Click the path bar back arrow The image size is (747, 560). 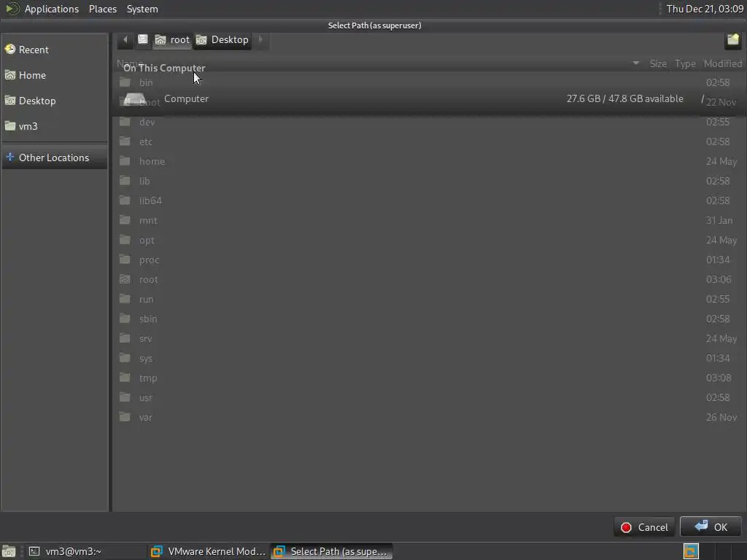tap(125, 39)
